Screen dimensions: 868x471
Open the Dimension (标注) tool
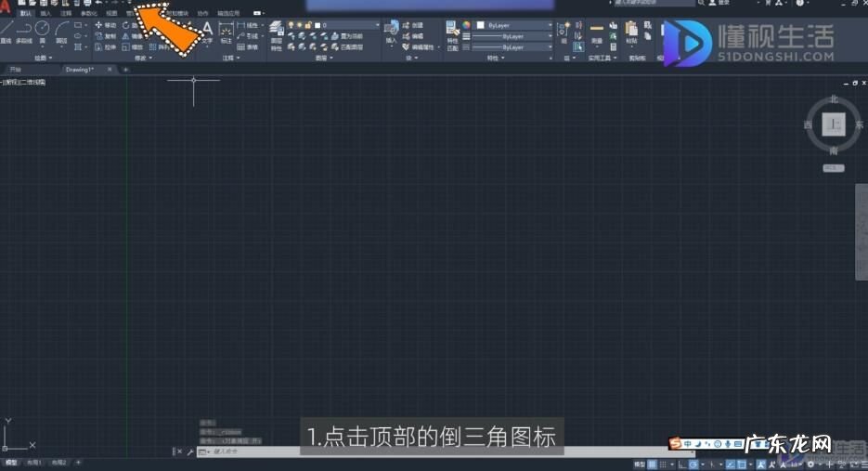pos(226,32)
